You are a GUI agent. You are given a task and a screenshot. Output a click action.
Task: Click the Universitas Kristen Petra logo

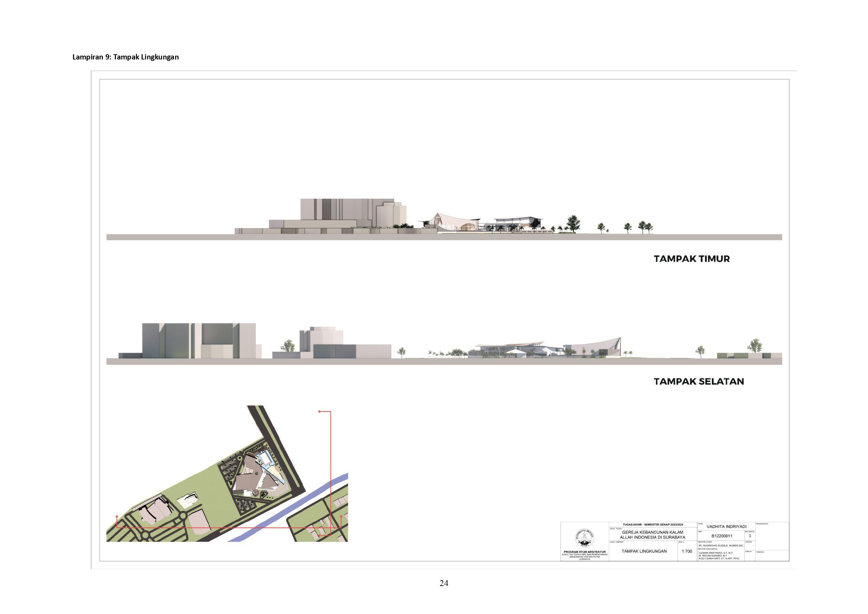[584, 538]
